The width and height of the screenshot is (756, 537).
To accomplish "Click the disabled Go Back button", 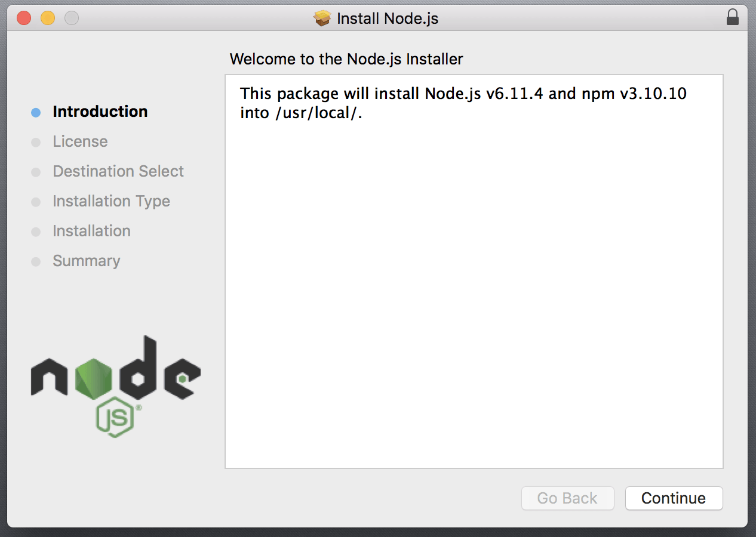I will click(567, 498).
